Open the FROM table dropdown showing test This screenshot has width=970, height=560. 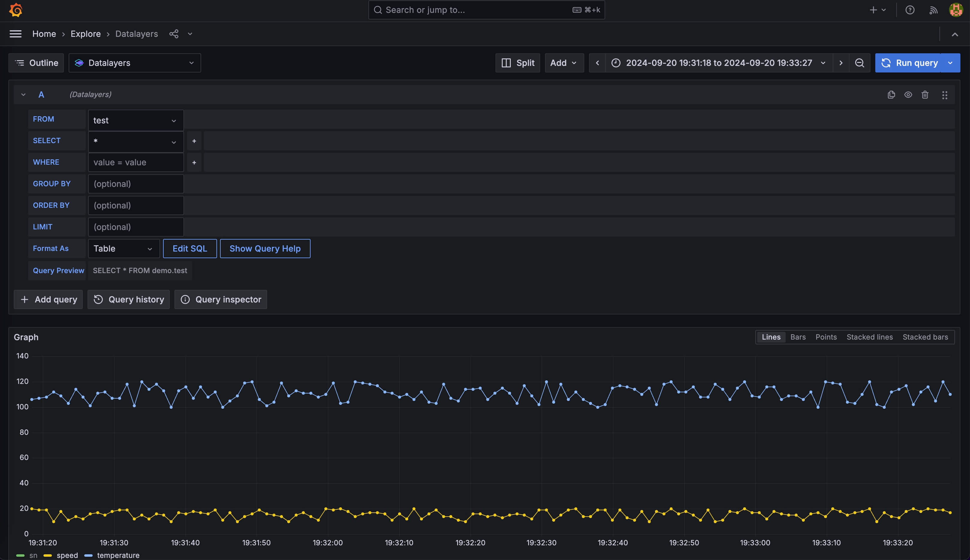tap(135, 120)
